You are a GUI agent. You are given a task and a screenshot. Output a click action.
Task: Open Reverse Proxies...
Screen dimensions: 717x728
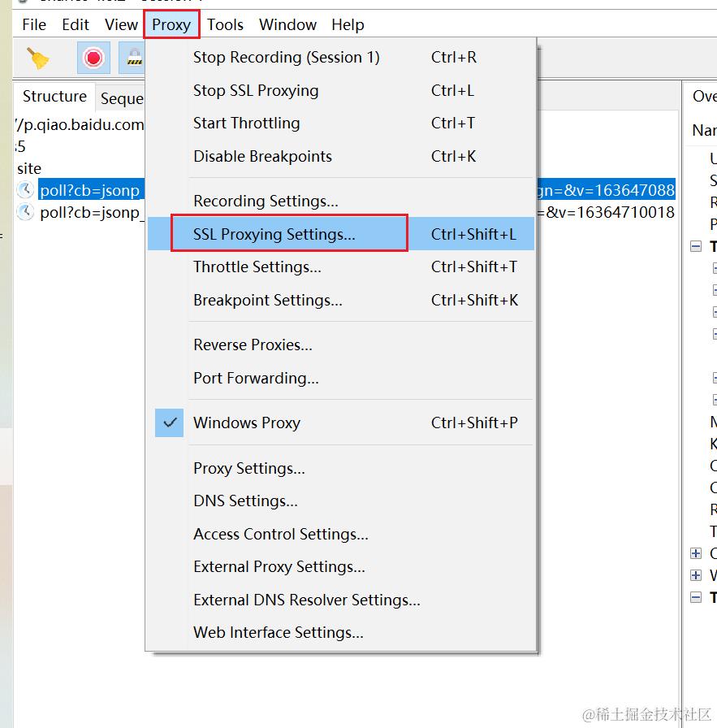[x=341, y=345]
